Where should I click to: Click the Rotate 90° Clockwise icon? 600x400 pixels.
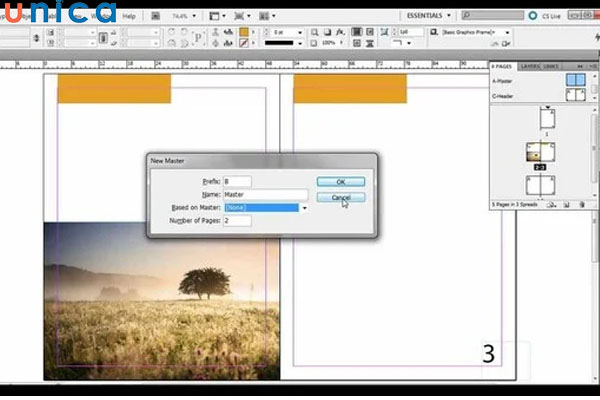click(171, 32)
